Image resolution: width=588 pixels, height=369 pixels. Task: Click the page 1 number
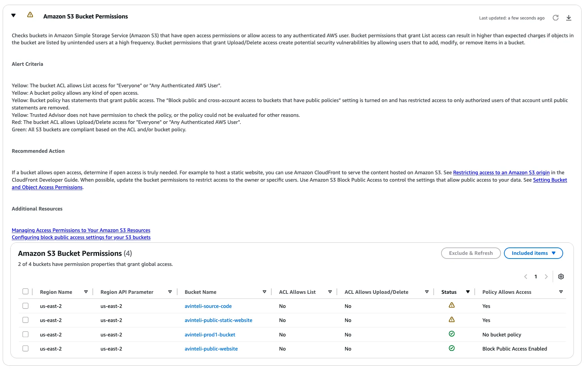[536, 277]
